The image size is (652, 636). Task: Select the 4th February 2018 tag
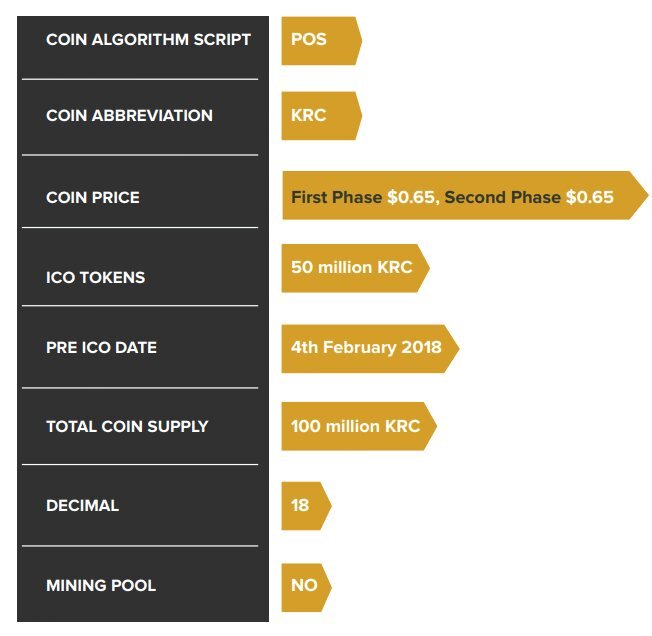(x=370, y=348)
